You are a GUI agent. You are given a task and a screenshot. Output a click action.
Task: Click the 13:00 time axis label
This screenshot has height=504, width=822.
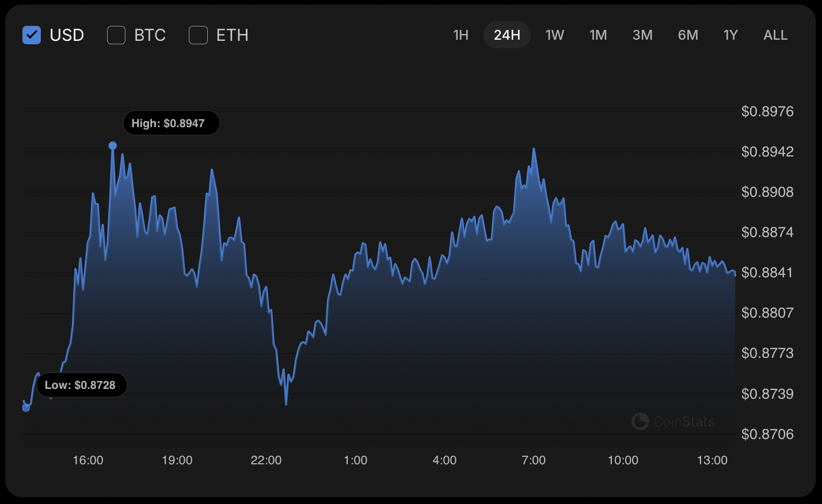713,460
